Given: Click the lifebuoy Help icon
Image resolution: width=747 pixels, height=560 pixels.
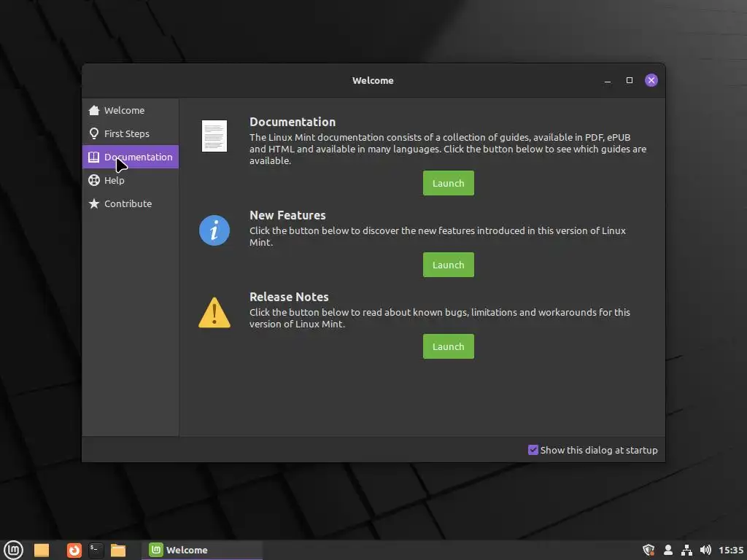Looking at the screenshot, I should (94, 181).
